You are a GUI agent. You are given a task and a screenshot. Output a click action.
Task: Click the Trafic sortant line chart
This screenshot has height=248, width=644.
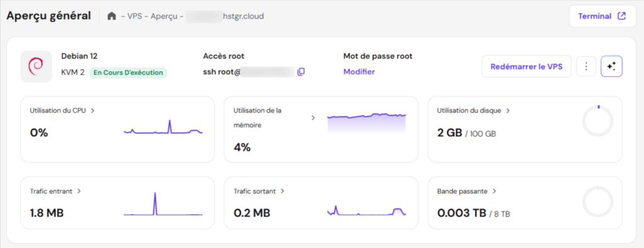[x=367, y=210]
